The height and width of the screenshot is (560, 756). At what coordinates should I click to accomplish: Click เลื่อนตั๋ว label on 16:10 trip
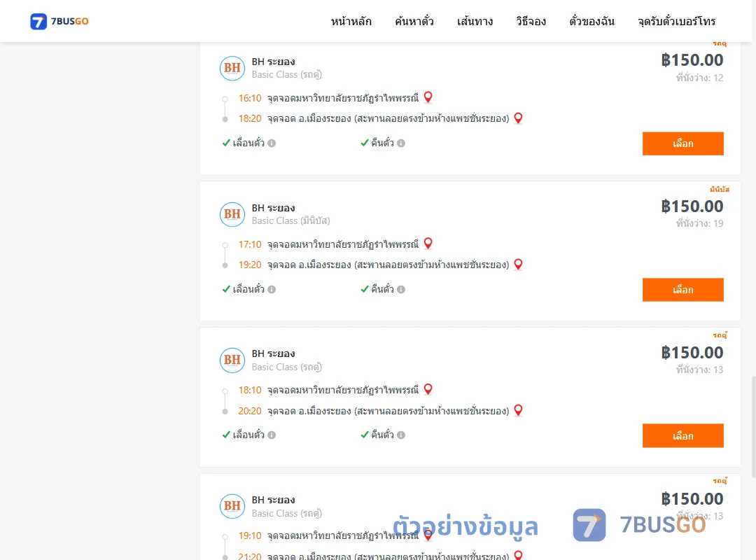click(248, 143)
